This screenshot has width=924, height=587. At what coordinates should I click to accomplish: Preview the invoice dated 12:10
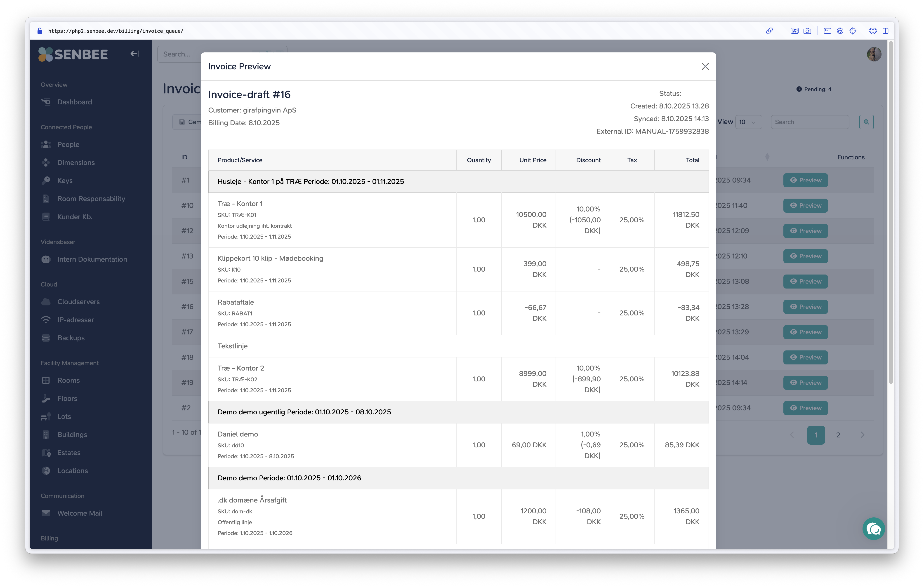[805, 256]
